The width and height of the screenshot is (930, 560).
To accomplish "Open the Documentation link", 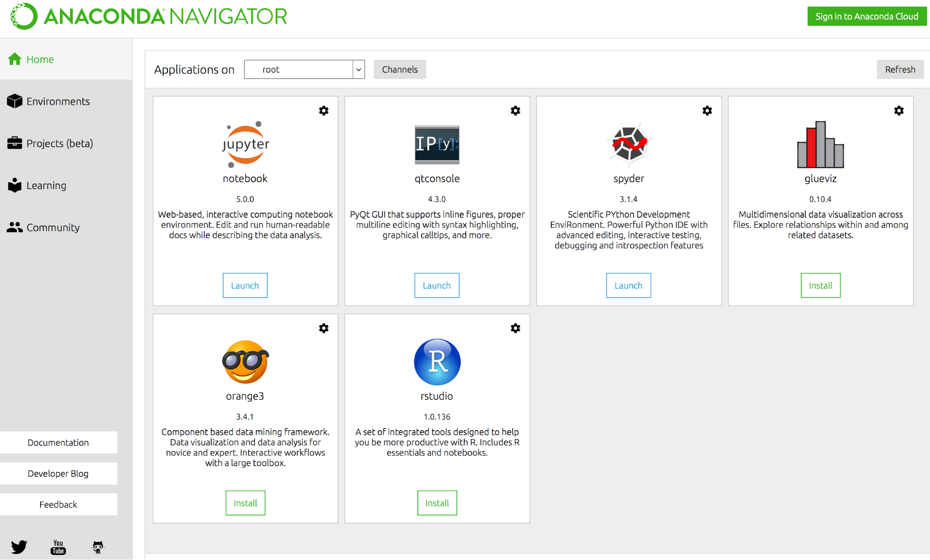I will point(58,442).
